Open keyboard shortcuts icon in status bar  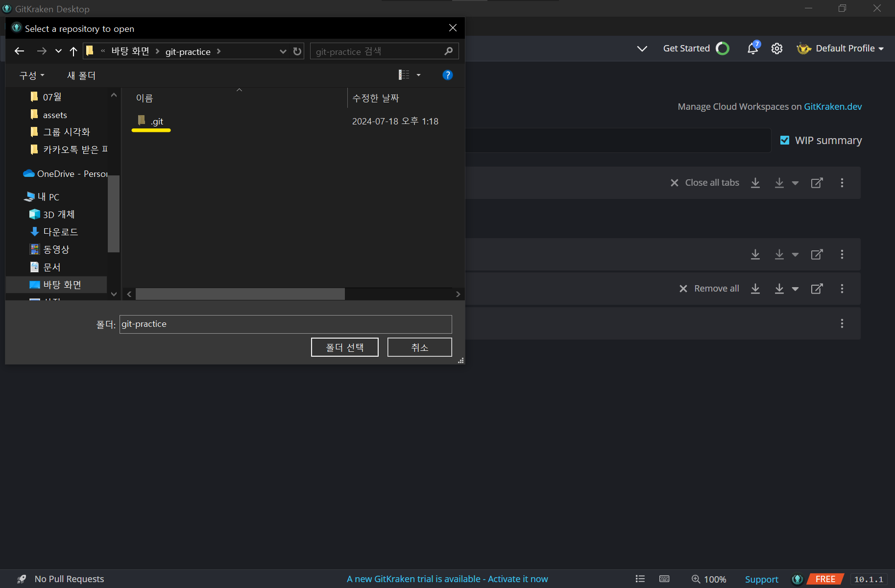664,579
